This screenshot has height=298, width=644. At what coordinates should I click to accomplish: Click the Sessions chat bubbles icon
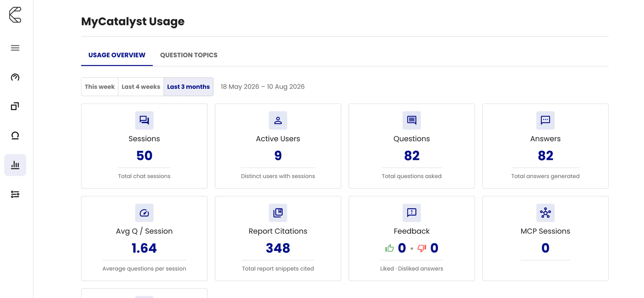click(x=144, y=120)
